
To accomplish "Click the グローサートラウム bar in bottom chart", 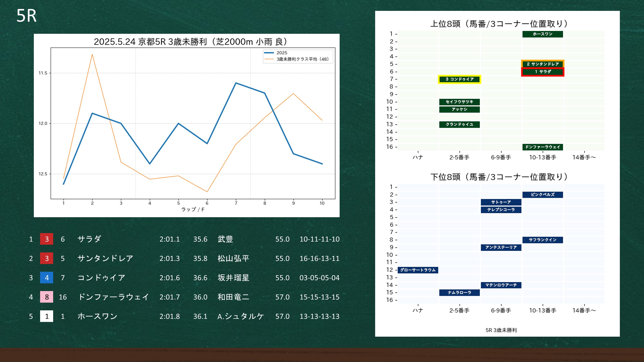I will pyautogui.click(x=418, y=270).
